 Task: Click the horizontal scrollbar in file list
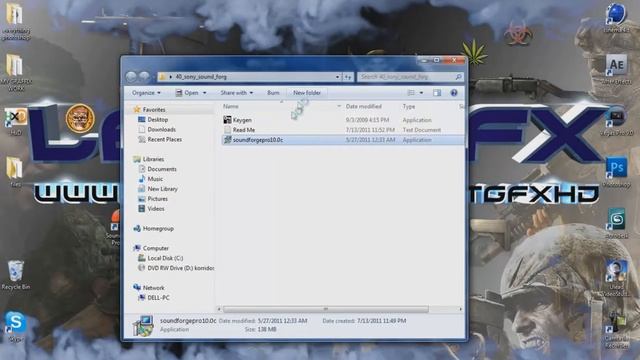pyautogui.click(x=326, y=309)
